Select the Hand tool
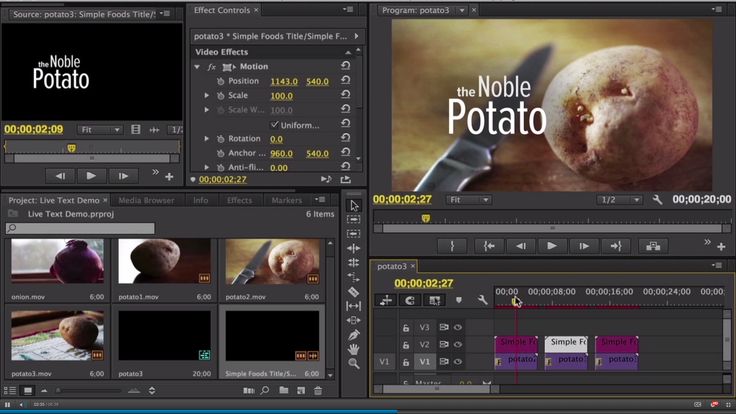Screen dimensions: 736x414 pos(353,349)
